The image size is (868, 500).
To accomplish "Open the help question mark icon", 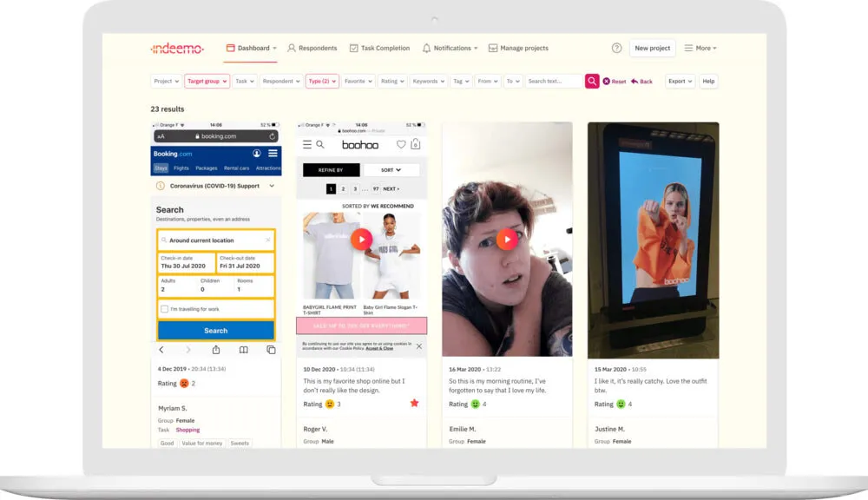I will click(616, 48).
